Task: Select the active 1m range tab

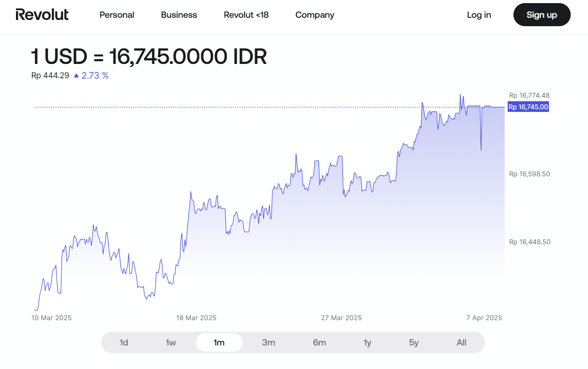Action: tap(219, 342)
